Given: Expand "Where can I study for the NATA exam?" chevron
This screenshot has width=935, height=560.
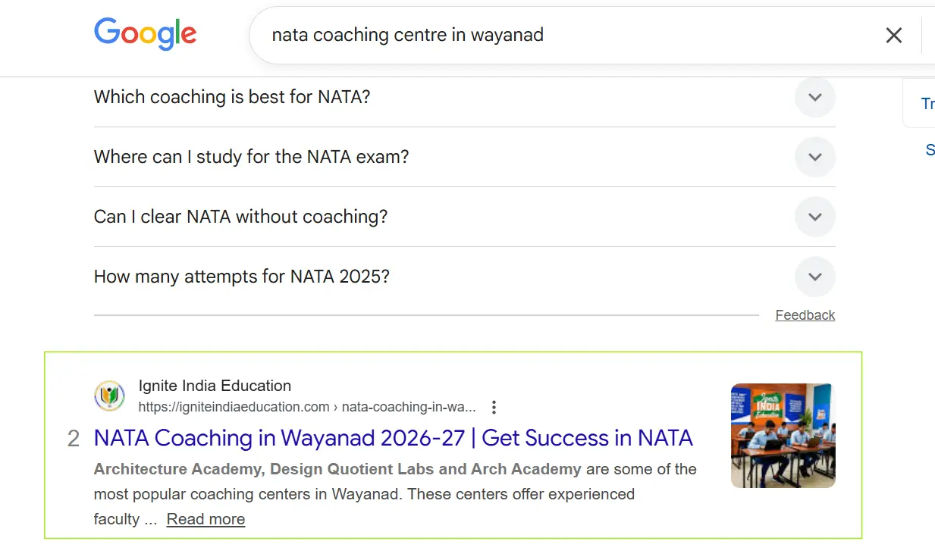Looking at the screenshot, I should pos(814,157).
